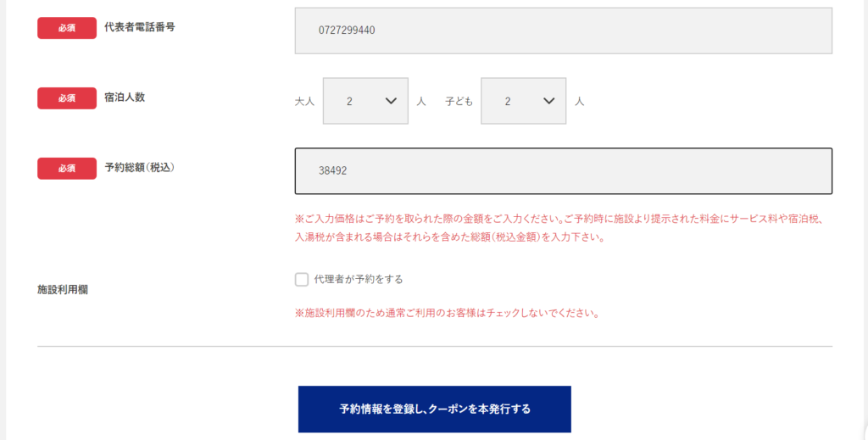868x440 pixels.
Task: Click the 必須 badge next to 代表者電話番号
Action: pos(67,28)
